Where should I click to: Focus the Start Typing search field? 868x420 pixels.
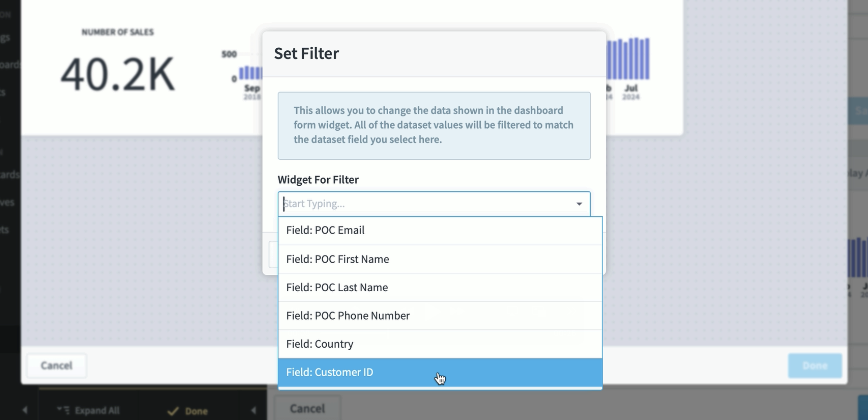[x=426, y=204]
